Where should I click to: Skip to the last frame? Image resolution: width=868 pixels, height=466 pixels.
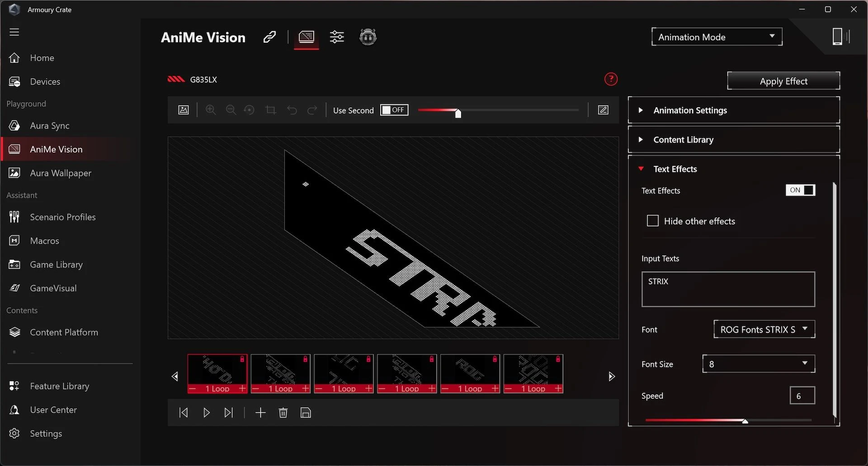click(x=229, y=413)
